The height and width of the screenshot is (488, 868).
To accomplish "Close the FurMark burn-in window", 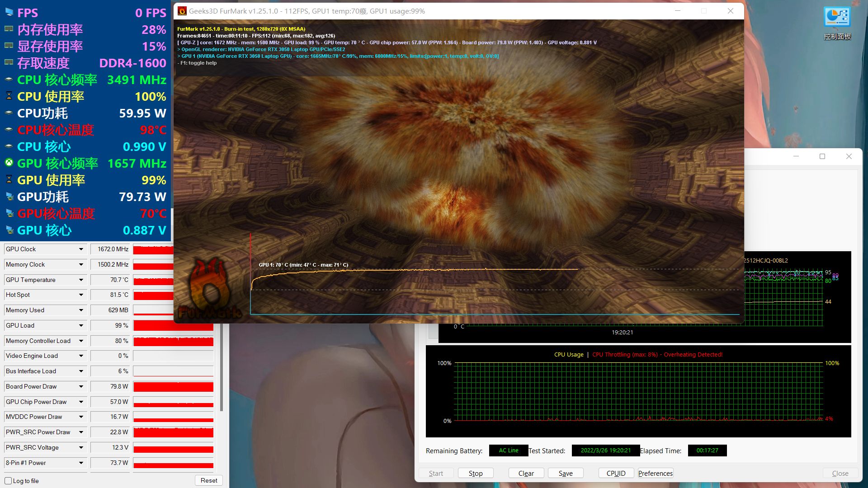I will click(x=731, y=11).
